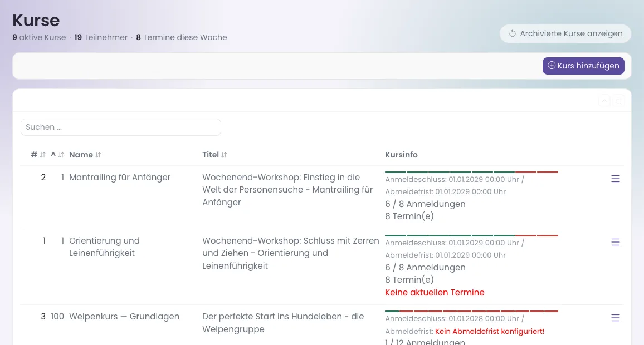Sort by the Titel column arrows
The width and height of the screenshot is (644, 345).
[224, 155]
